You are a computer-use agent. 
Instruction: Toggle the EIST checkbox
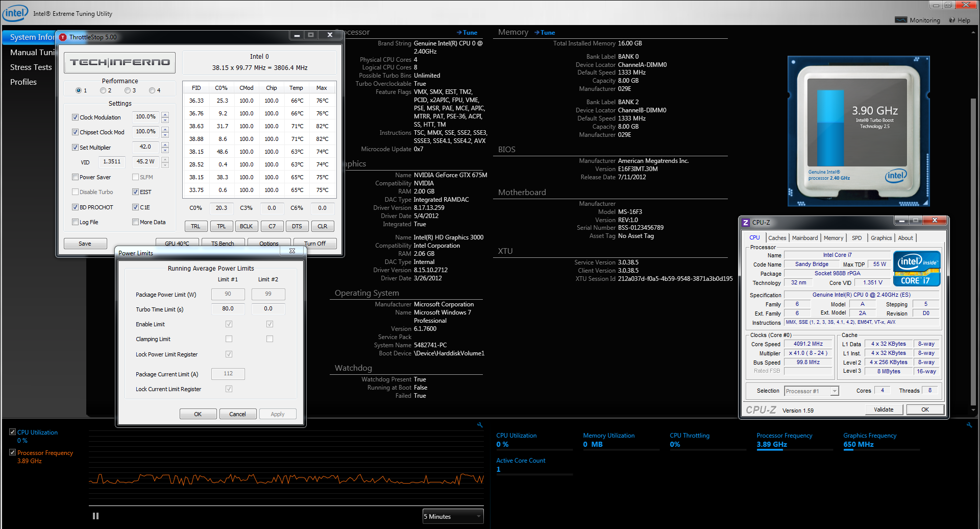pyautogui.click(x=135, y=192)
